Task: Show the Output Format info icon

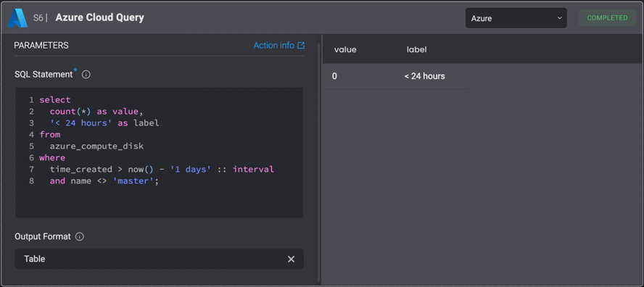Action: pos(80,236)
